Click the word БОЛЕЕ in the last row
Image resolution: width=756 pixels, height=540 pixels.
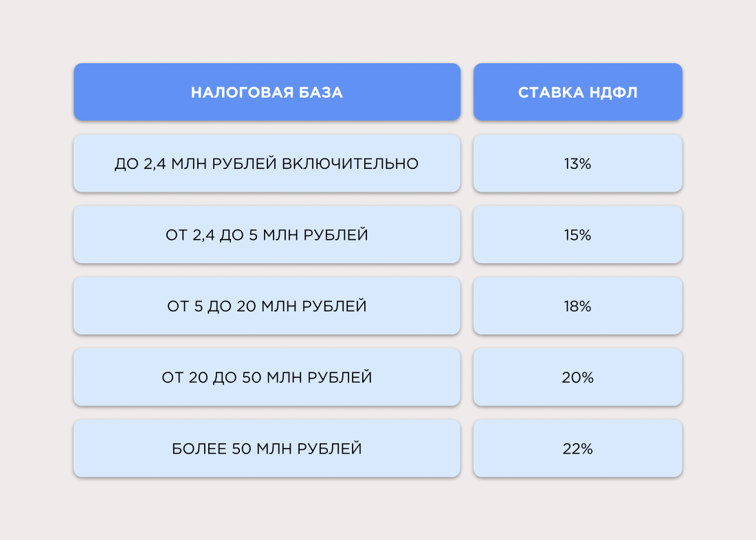[x=199, y=449]
